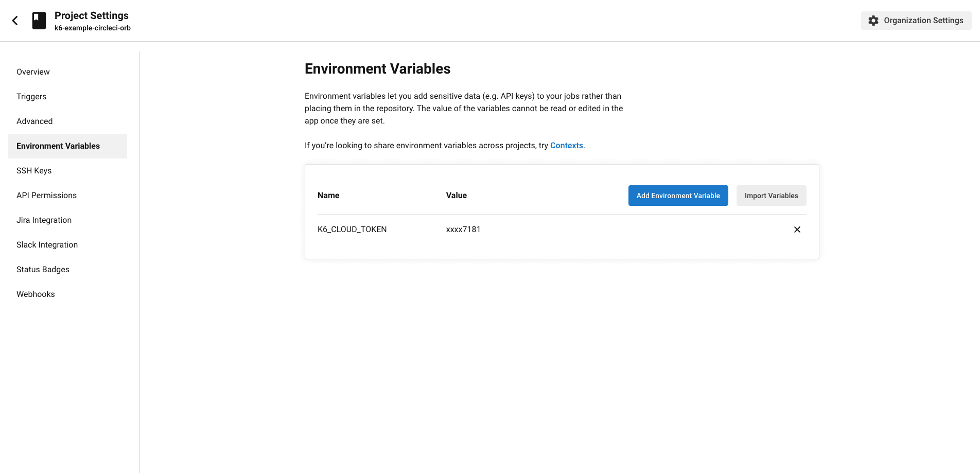This screenshot has width=980, height=476.
Task: Click the project logo icon in the header
Action: (39, 20)
